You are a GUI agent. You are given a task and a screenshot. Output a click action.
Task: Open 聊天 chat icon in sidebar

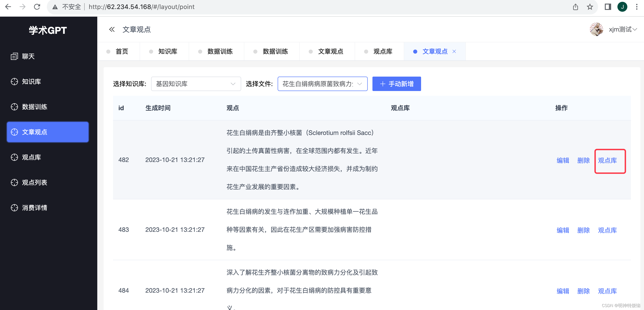14,56
